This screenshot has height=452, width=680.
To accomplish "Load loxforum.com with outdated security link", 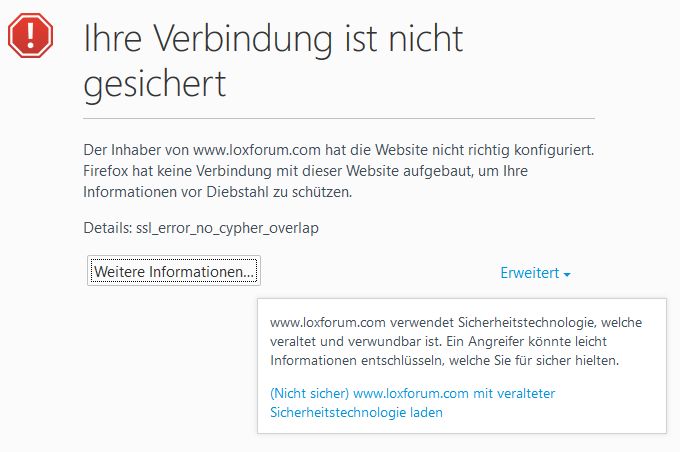I will coord(412,403).
